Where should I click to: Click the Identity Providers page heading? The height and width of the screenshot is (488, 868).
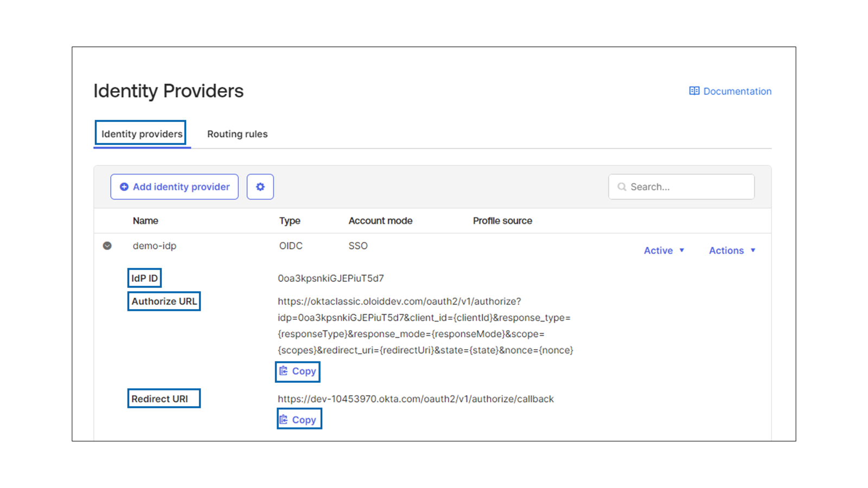click(169, 91)
